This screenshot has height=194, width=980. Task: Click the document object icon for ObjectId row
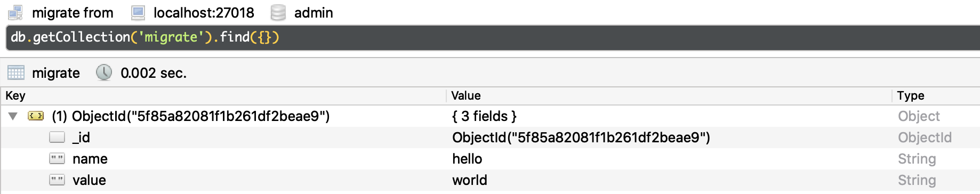tap(36, 116)
